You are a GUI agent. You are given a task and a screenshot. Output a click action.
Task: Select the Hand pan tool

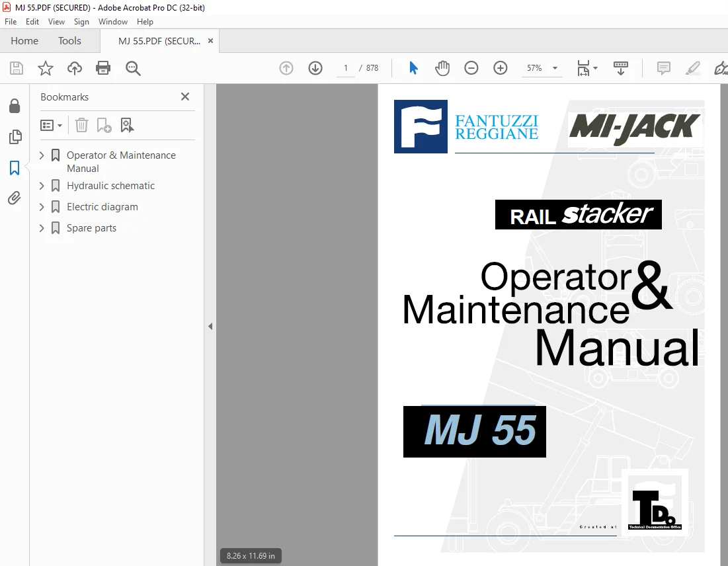point(442,68)
